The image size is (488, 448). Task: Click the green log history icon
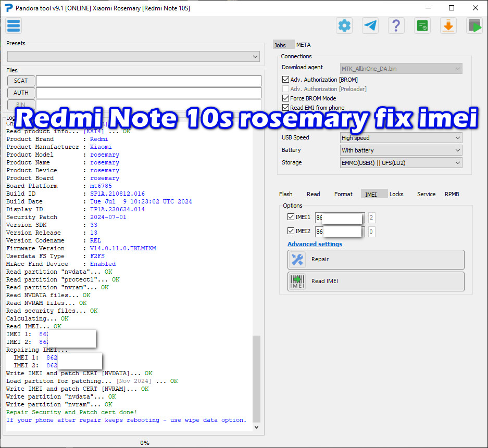click(x=422, y=25)
